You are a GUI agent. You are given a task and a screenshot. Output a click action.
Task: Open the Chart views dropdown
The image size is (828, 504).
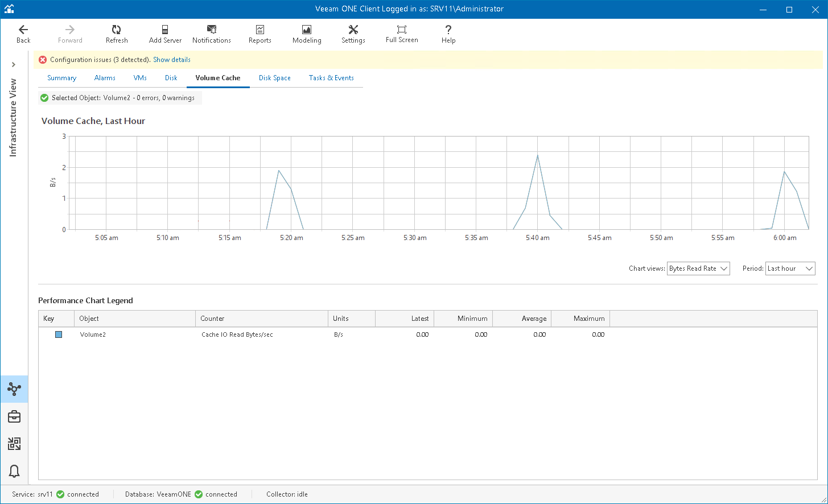click(x=698, y=268)
